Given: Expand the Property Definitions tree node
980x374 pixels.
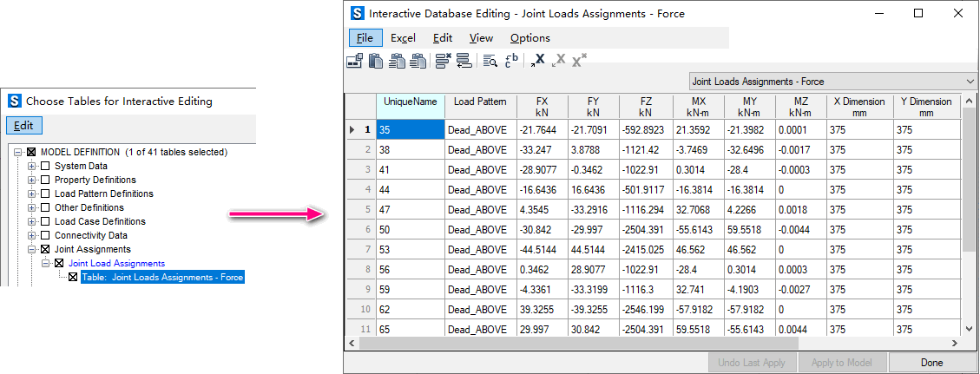Looking at the screenshot, I should [x=32, y=180].
